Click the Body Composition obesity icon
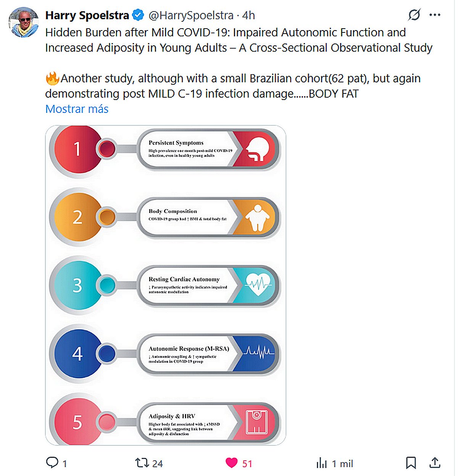458x476 pixels. (x=257, y=217)
